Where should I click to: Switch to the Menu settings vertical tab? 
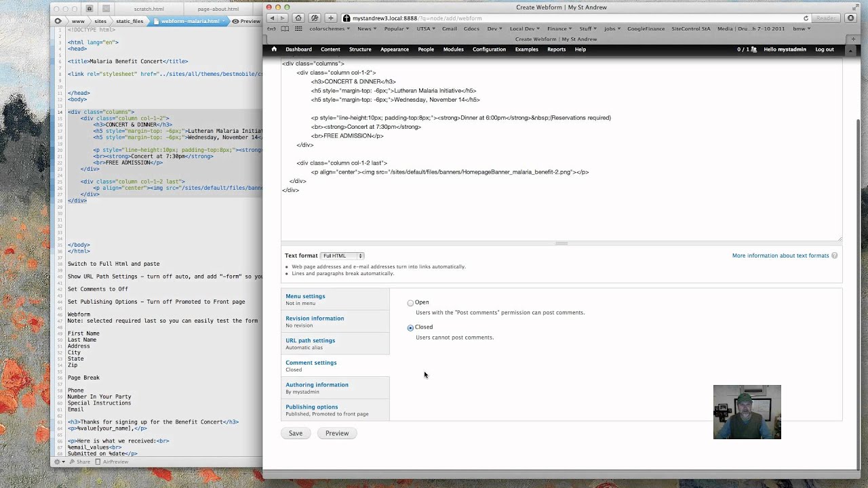(x=335, y=300)
